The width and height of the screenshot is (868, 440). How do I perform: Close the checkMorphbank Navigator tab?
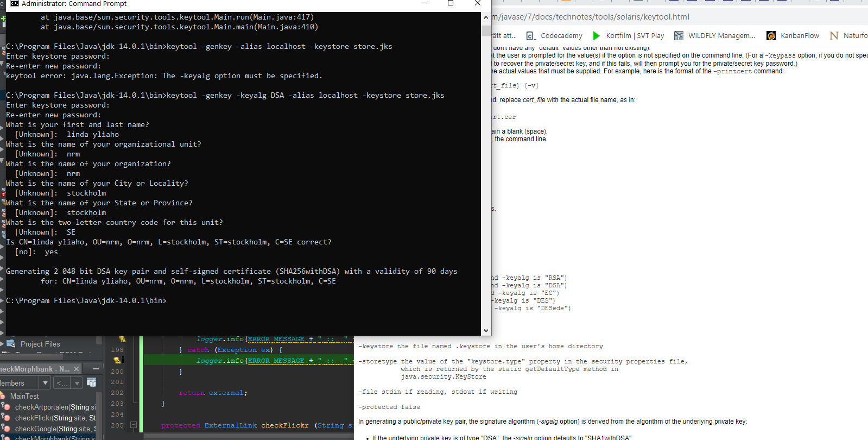click(x=76, y=369)
